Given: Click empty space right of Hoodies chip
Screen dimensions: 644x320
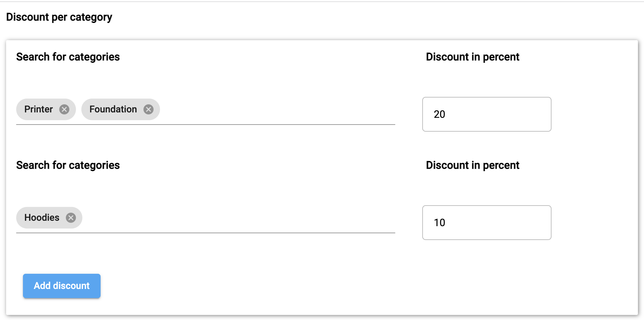Looking at the screenshot, I should 236,218.
